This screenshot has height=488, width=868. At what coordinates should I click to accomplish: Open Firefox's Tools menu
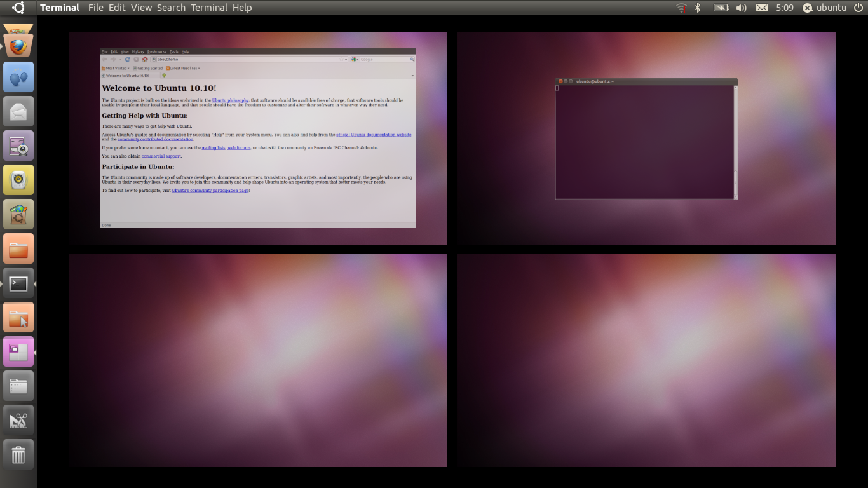pos(173,51)
